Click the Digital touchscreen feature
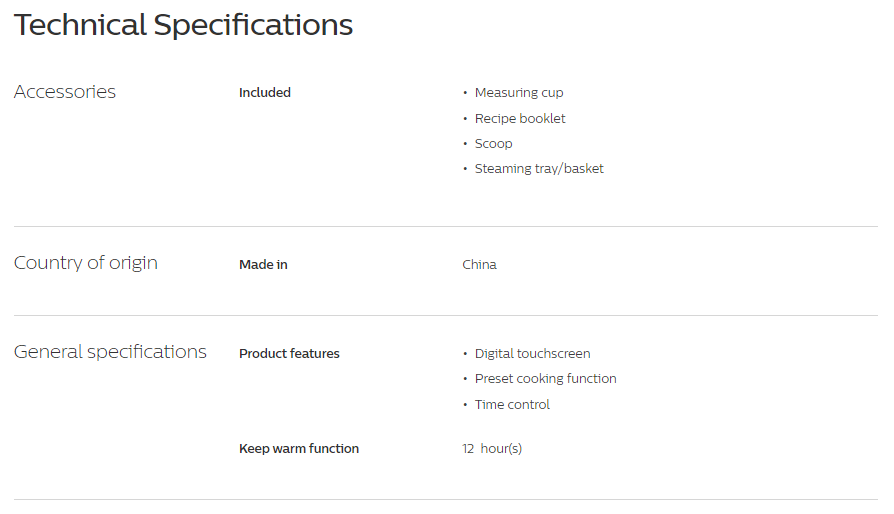Image resolution: width=894 pixels, height=514 pixels. 533,353
